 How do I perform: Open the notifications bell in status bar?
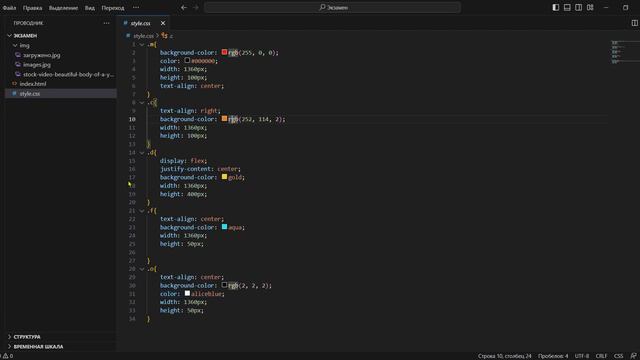click(633, 356)
